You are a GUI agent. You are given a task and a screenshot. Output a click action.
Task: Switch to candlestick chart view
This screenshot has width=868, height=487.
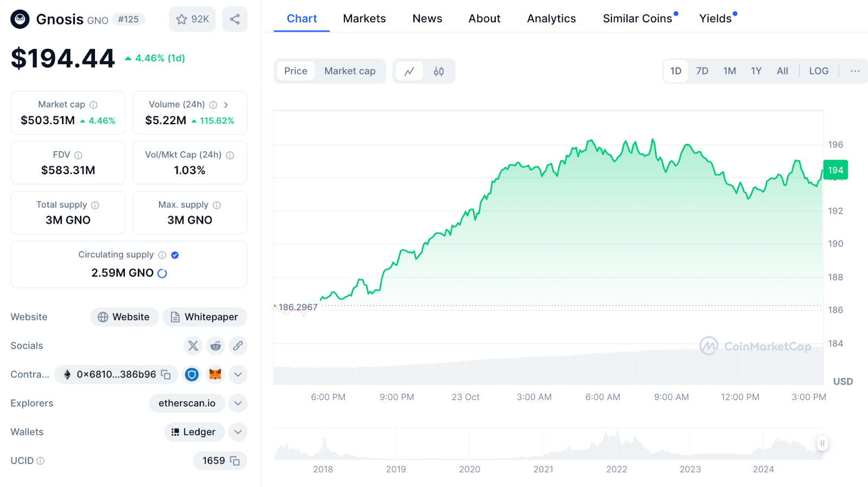[x=439, y=71]
